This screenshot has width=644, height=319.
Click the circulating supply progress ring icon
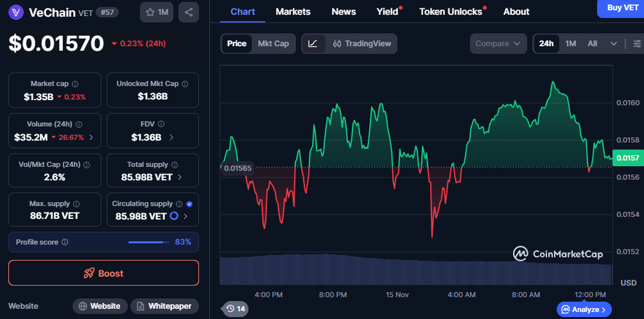pos(174,216)
